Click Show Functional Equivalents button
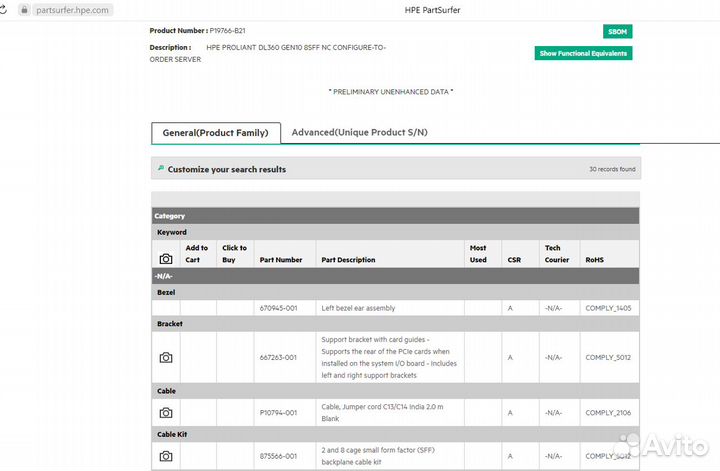 (583, 53)
